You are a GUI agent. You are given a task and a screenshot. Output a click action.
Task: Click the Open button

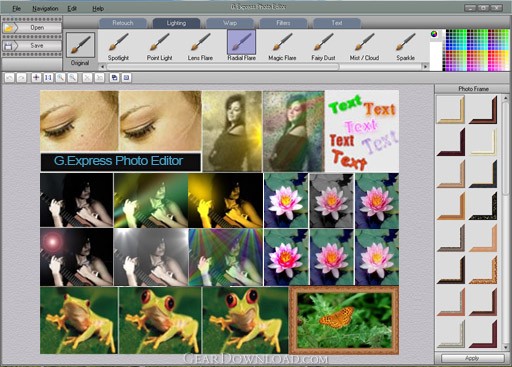coord(32,28)
